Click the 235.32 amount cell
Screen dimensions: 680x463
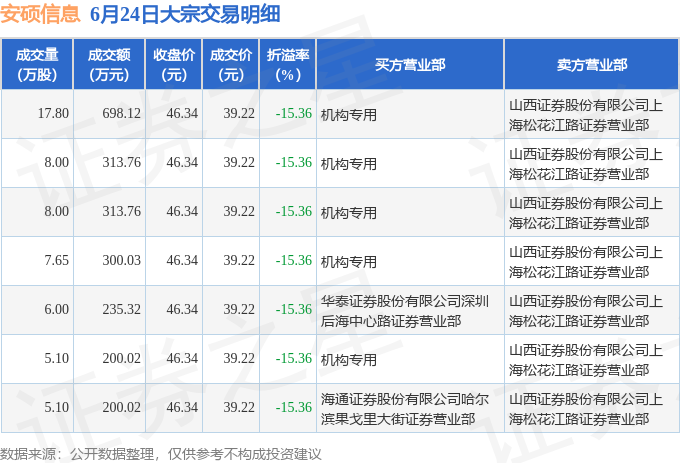pyautogui.click(x=109, y=310)
